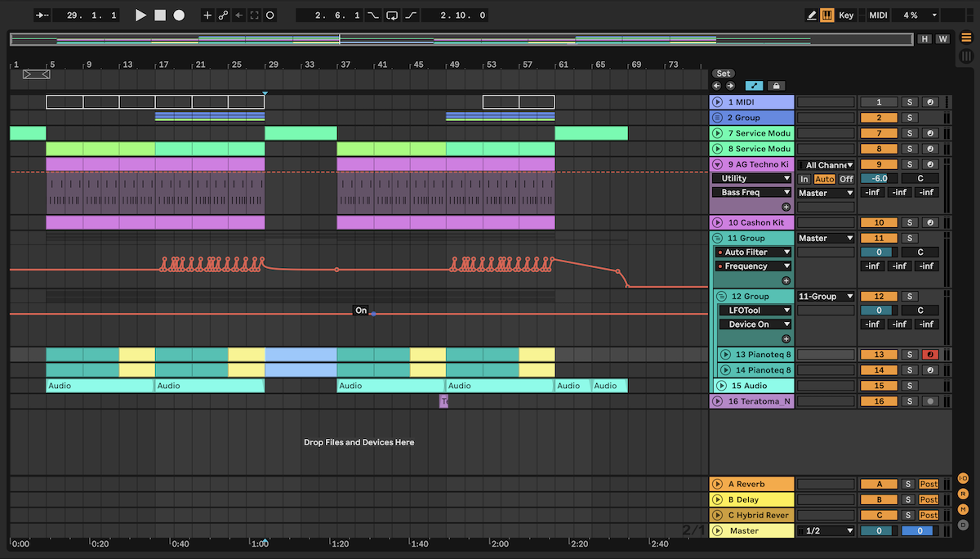Toggle Key Map Mode
The image size is (980, 559).
click(846, 15)
